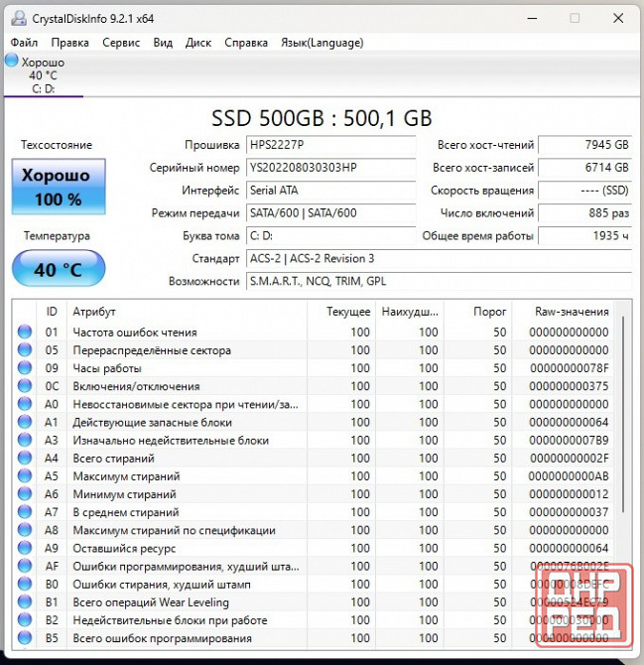Viewport: 644px width, 665px height.
Task: Open the Язык(Language) menu
Action: point(322,43)
